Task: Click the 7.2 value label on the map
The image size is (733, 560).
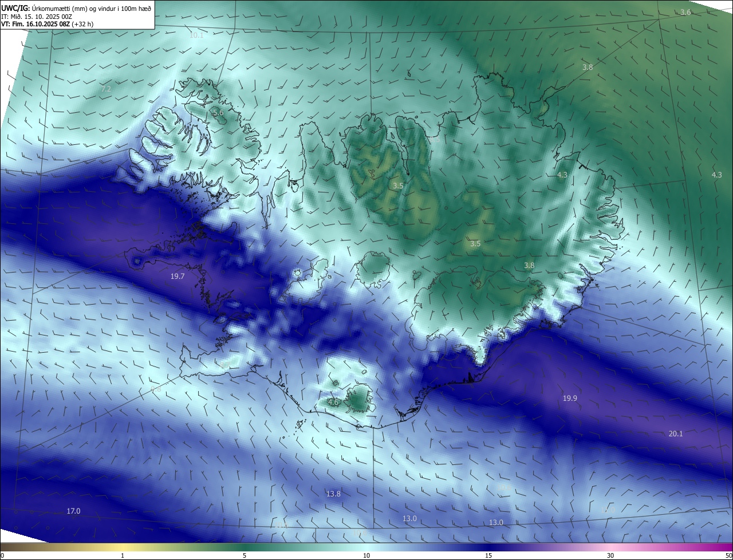Action: coord(106,89)
